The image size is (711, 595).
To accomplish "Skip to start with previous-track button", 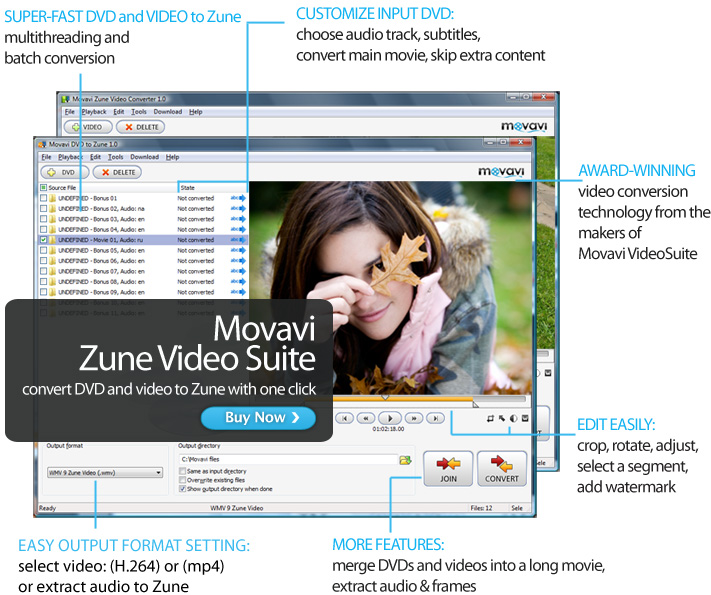I will [x=344, y=418].
